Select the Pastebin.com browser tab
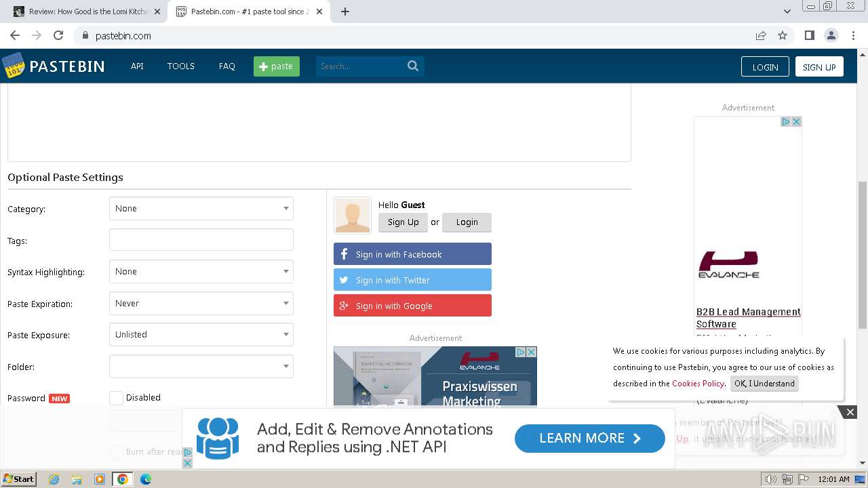The image size is (868, 488). (x=248, y=12)
